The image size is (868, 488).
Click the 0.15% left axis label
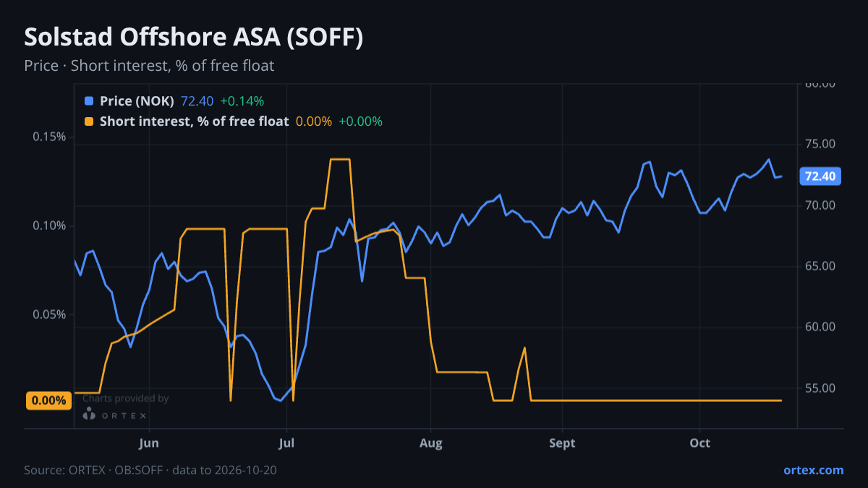pyautogui.click(x=49, y=137)
